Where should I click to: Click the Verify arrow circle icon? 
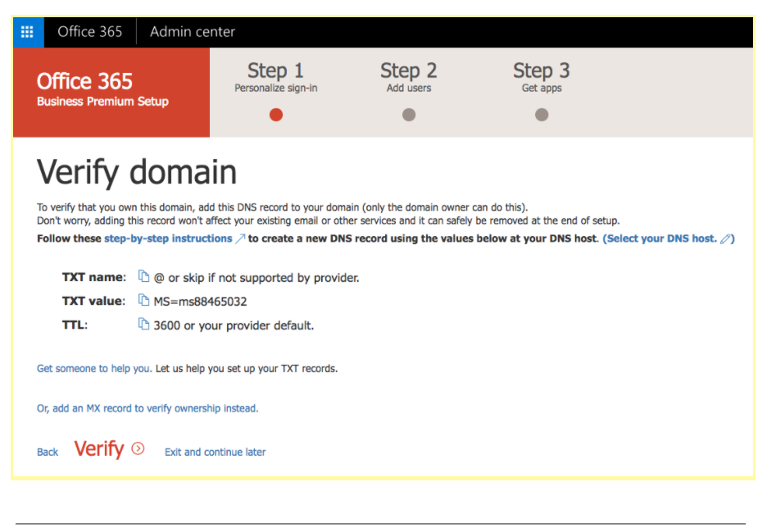(x=138, y=449)
